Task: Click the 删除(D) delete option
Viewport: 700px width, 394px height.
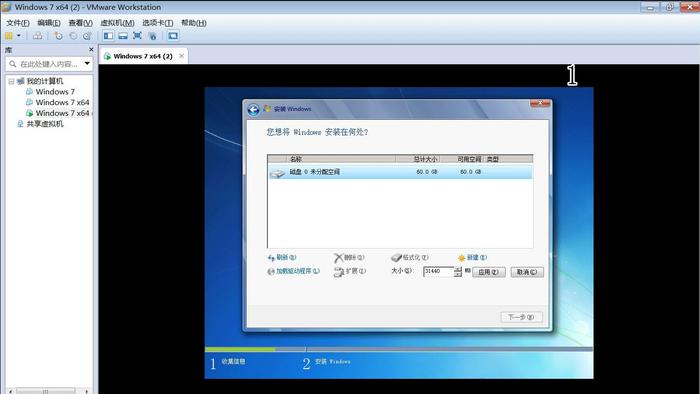Action: pyautogui.click(x=349, y=257)
